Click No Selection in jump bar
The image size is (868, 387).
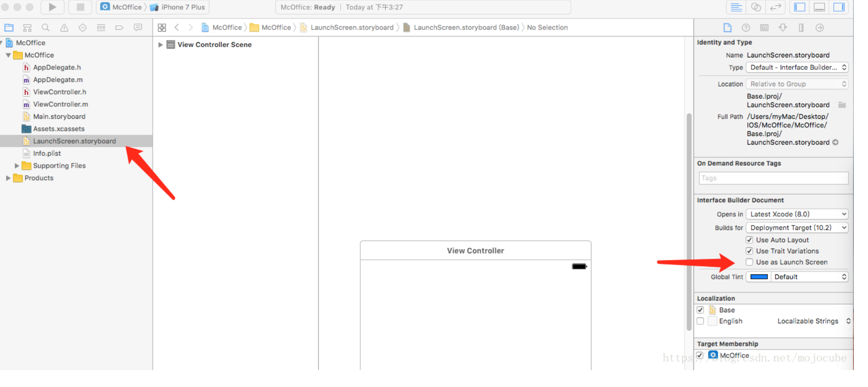coord(547,28)
